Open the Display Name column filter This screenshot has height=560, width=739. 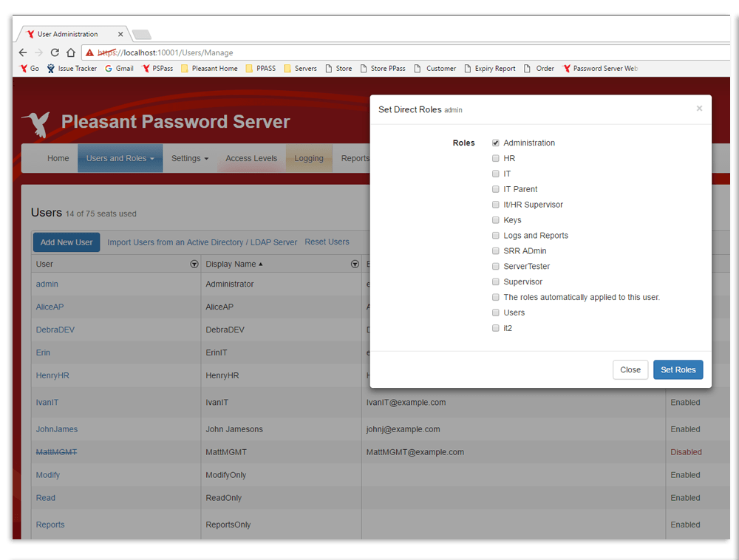click(x=355, y=264)
